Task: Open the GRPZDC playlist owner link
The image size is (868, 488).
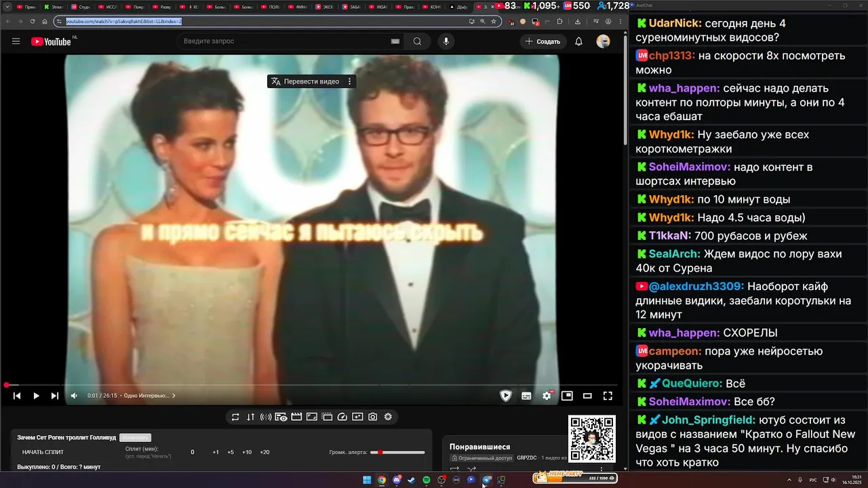Action: 527,458
